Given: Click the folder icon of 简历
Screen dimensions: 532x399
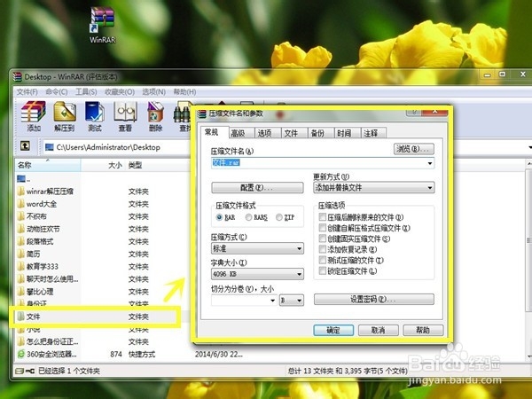Looking at the screenshot, I should tap(21, 254).
